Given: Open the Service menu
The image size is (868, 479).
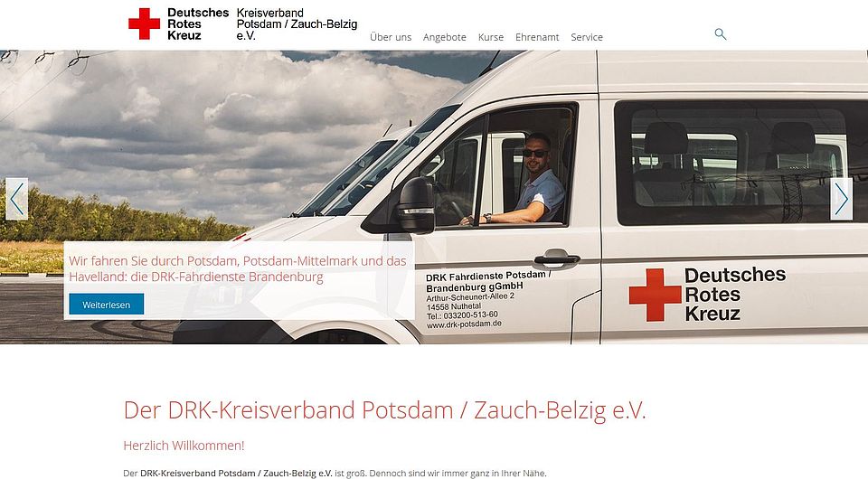Looking at the screenshot, I should click(x=587, y=37).
